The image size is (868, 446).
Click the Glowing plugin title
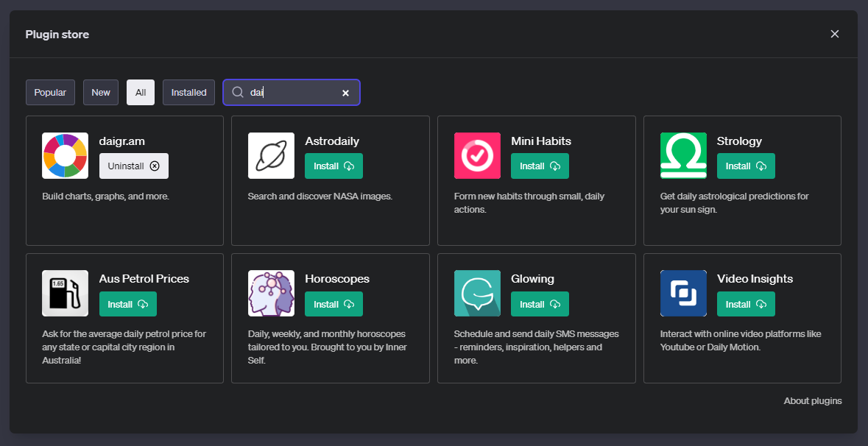(x=532, y=279)
